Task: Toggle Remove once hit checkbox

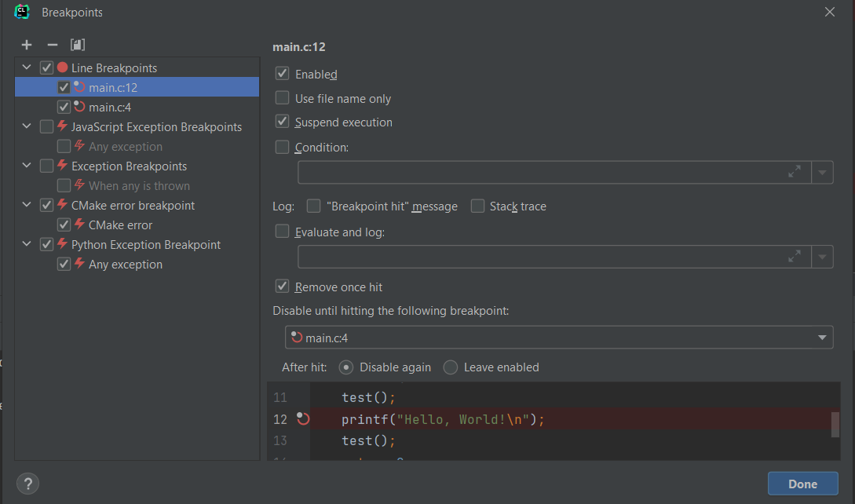Action: click(x=282, y=287)
